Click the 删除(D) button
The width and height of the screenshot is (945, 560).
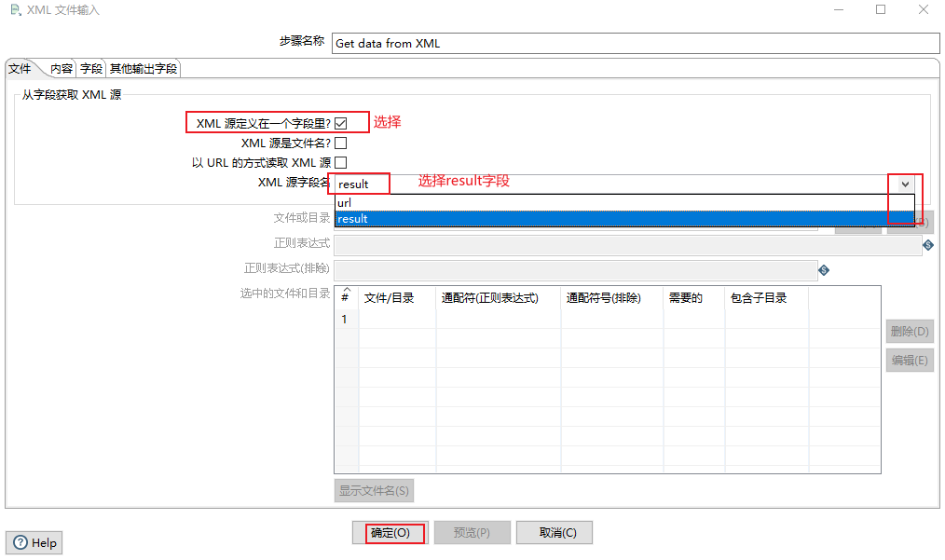(909, 331)
